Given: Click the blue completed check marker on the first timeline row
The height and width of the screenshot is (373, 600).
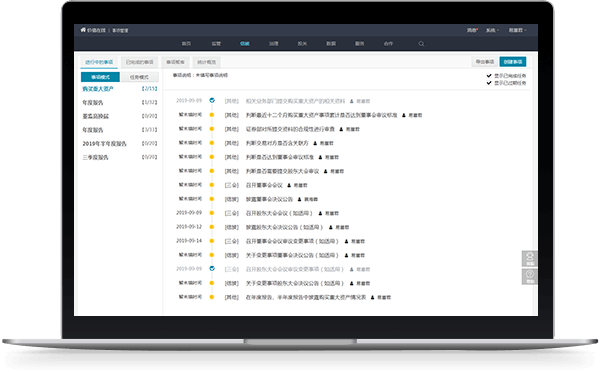Looking at the screenshot, I should pyautogui.click(x=212, y=101).
